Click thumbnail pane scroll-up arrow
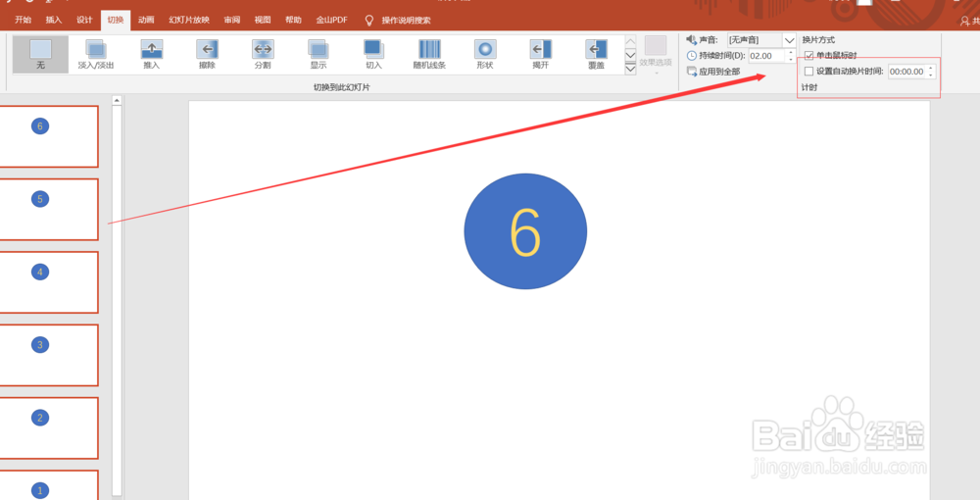Viewport: 980px width, 500px height. click(117, 100)
